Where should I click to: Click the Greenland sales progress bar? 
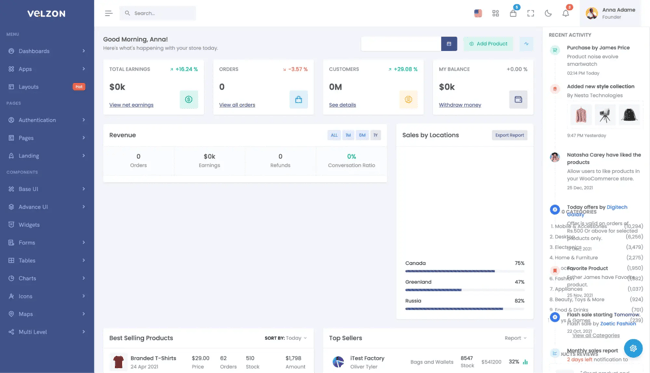pos(465,290)
